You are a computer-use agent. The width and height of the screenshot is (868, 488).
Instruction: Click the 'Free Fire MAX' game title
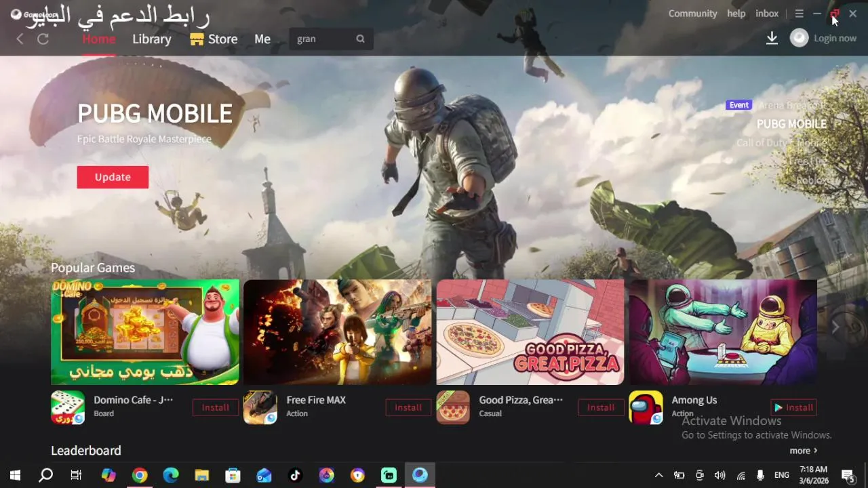316,400
